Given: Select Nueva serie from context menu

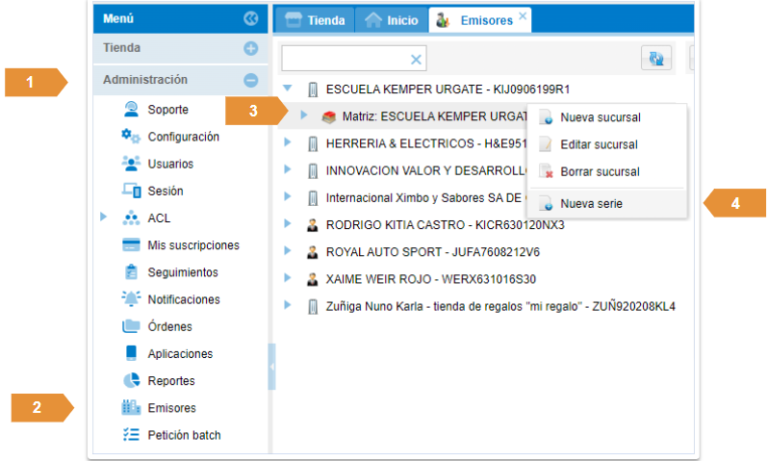Looking at the screenshot, I should [x=591, y=203].
